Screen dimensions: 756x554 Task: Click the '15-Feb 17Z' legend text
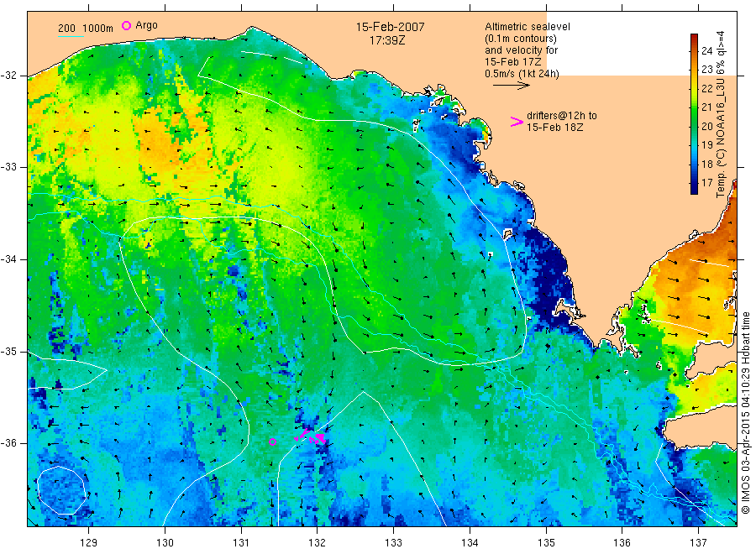coord(512,62)
